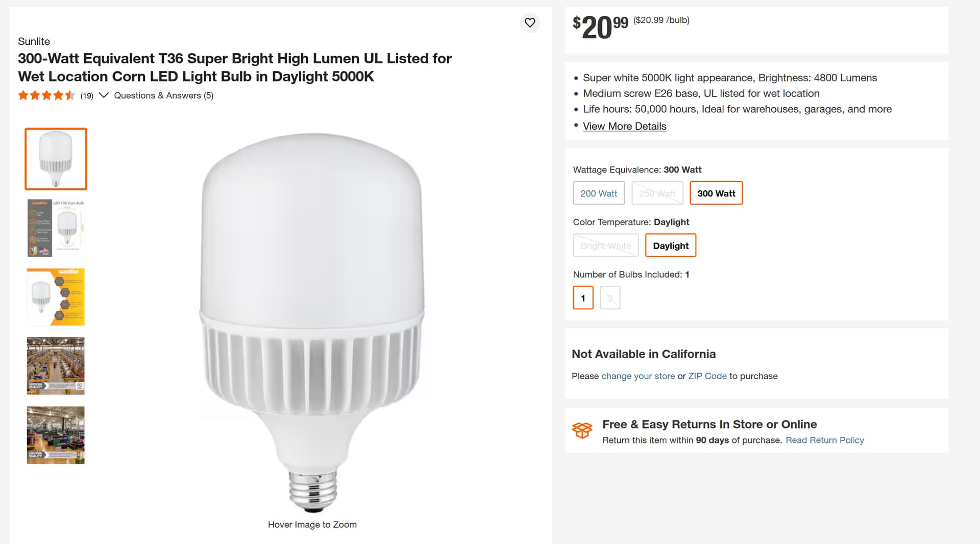Open Questions & Answers (5) link

point(163,95)
